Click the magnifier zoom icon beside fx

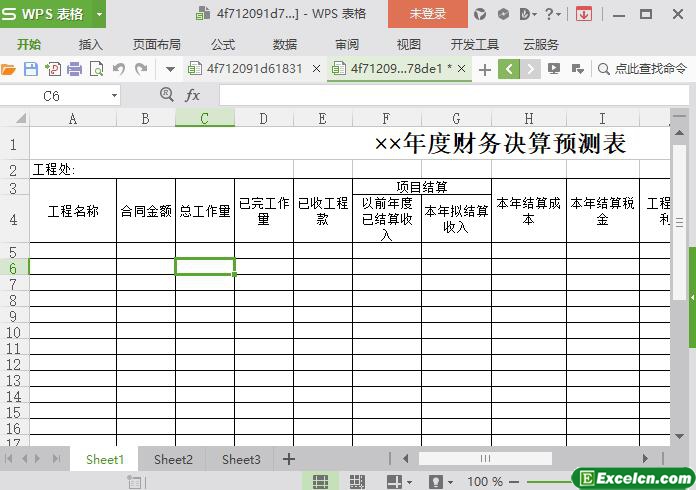point(166,94)
